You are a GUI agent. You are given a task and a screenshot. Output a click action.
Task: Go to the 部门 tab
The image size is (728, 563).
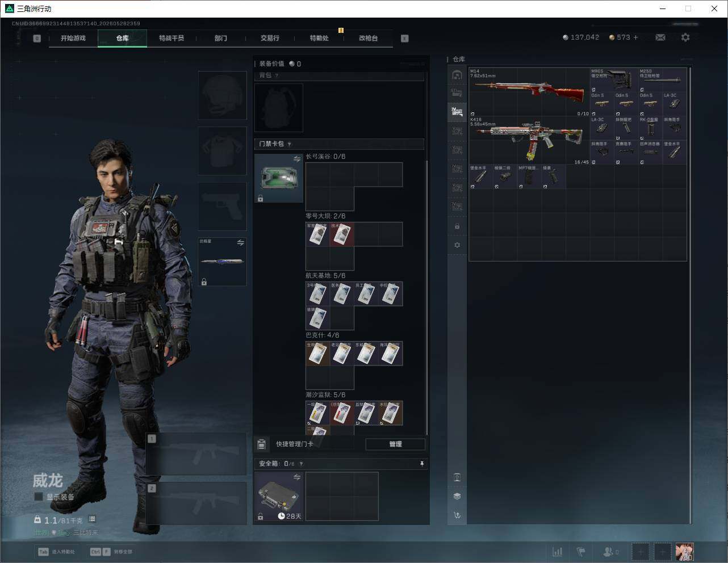coord(221,38)
